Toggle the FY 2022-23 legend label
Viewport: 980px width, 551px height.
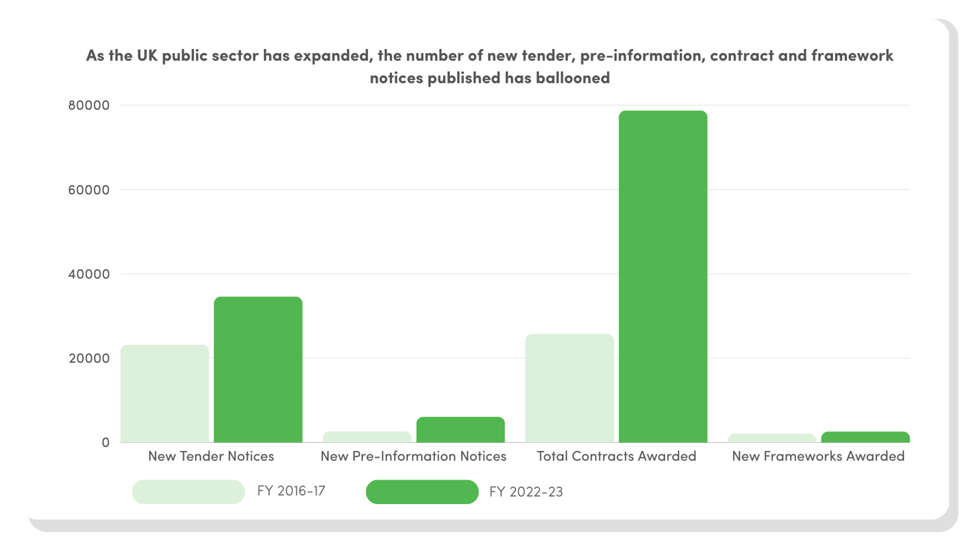(x=526, y=492)
